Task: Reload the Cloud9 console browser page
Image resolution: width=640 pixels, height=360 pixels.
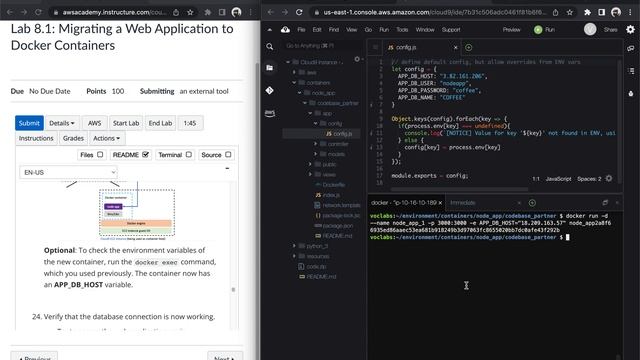Action: pos(299,12)
